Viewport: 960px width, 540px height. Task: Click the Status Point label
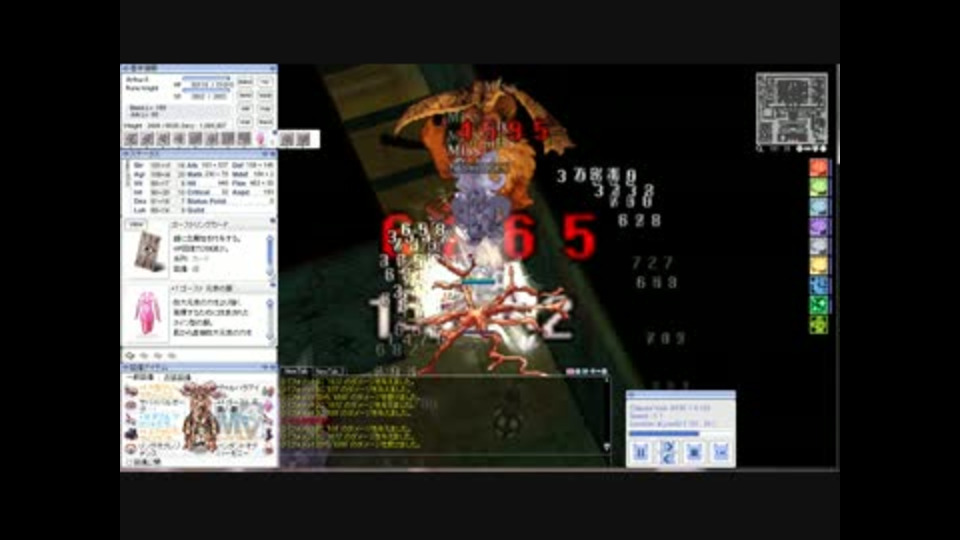click(x=206, y=201)
